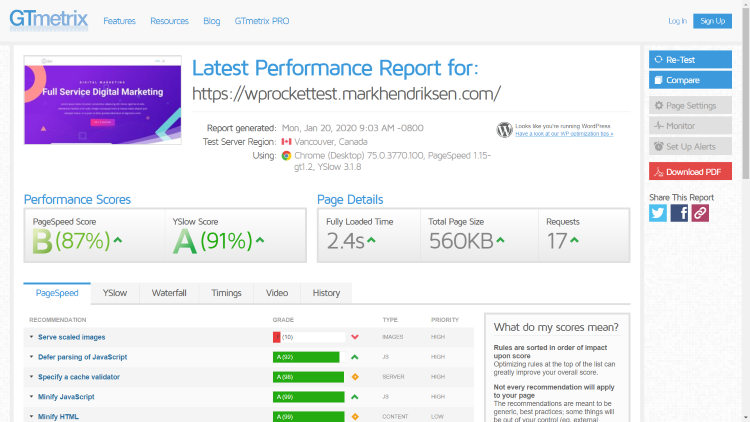Click YSlow Score up arrow
This screenshot has height=422, width=750.
tap(260, 240)
